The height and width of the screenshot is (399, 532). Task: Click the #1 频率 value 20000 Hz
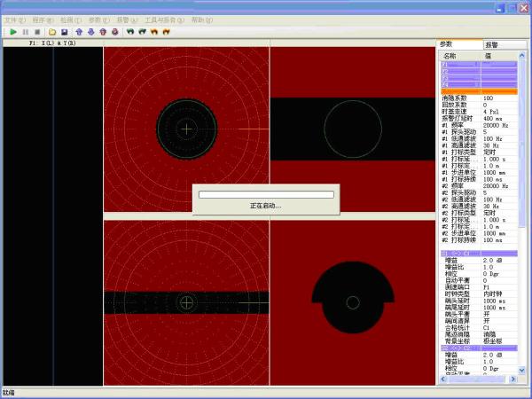tap(496, 125)
